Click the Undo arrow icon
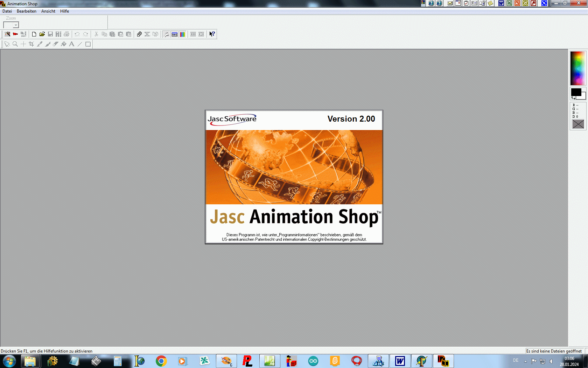Image resolution: width=588 pixels, height=368 pixels. coord(77,34)
